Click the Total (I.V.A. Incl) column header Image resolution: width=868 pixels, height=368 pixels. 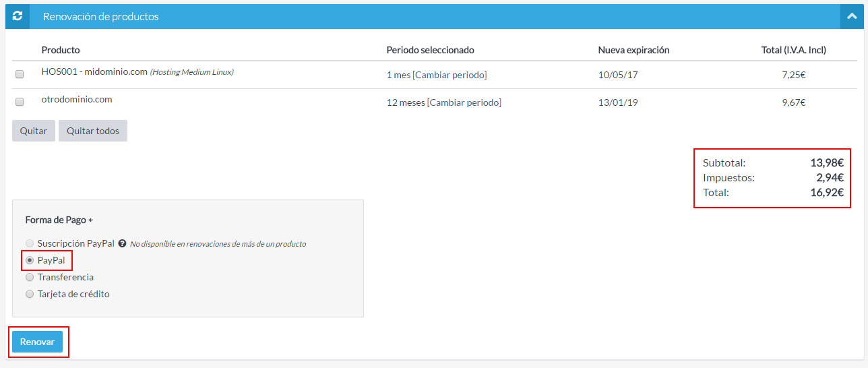(x=793, y=50)
